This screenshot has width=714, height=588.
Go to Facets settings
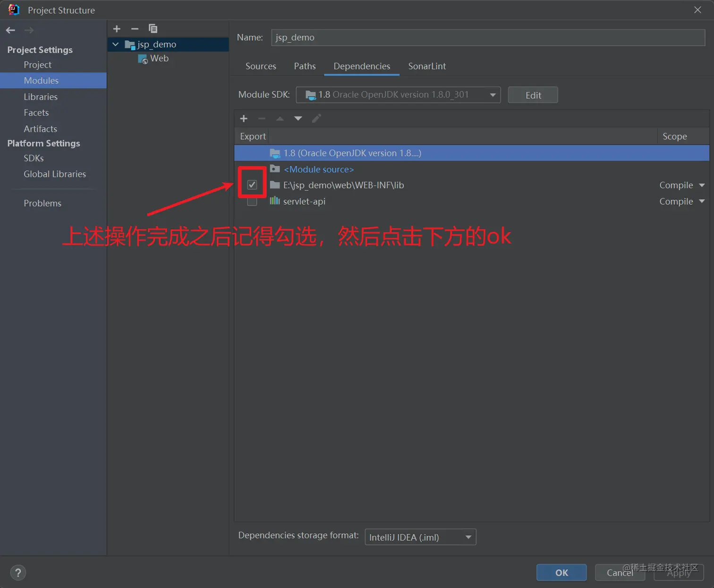coord(36,113)
